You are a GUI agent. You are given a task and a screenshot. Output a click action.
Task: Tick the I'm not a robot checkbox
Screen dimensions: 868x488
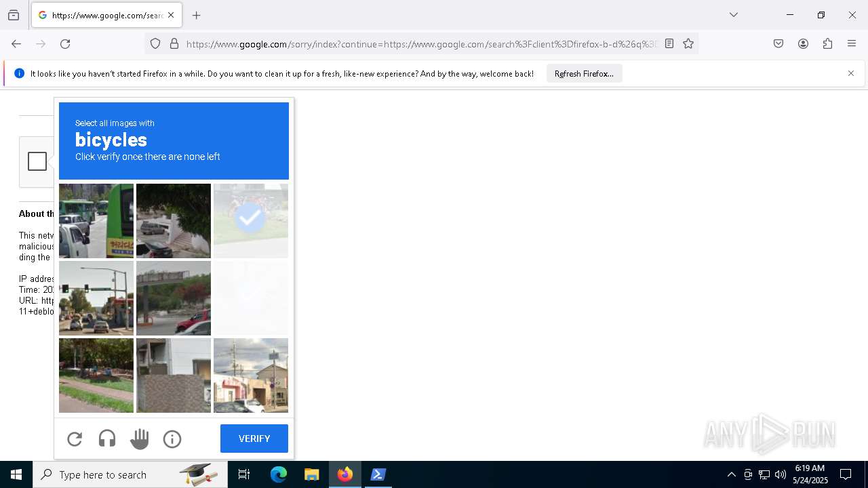coord(37,161)
